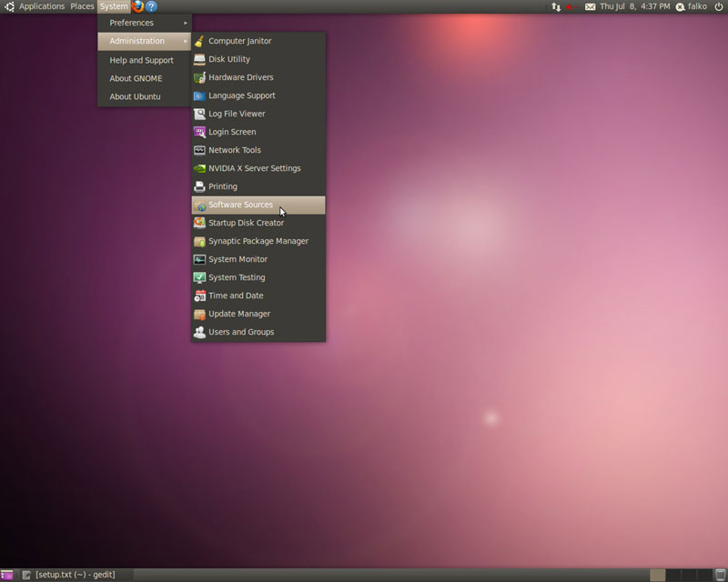728x582 pixels.
Task: Click the System Testing checkmark icon
Action: (x=199, y=277)
